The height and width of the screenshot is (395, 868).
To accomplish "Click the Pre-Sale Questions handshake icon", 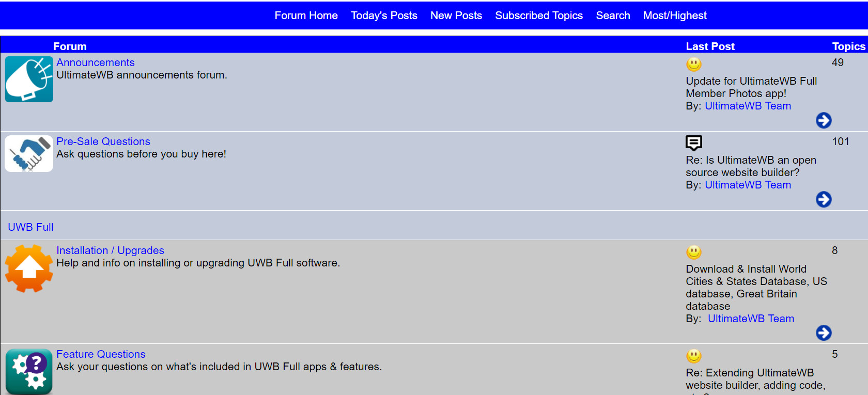I will tap(29, 153).
